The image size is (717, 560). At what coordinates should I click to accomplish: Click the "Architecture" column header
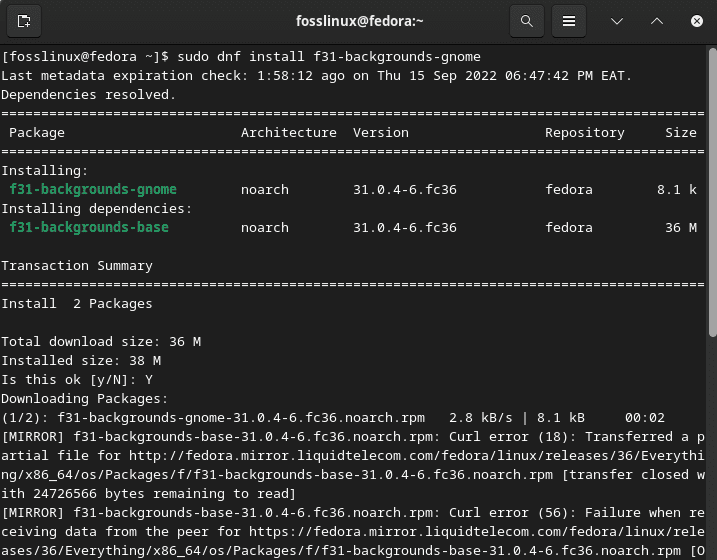coord(289,133)
